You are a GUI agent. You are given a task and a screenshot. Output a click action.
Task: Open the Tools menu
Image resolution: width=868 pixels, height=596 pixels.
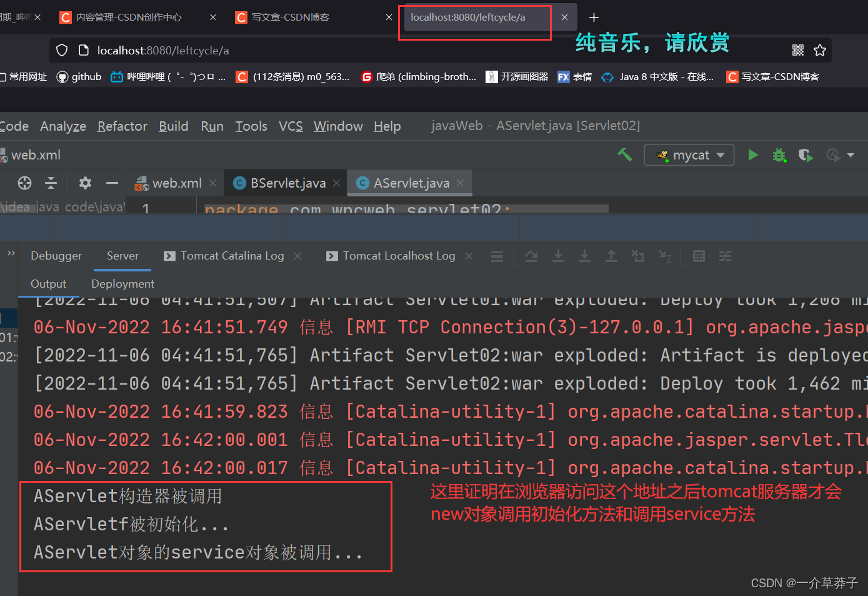(x=251, y=126)
